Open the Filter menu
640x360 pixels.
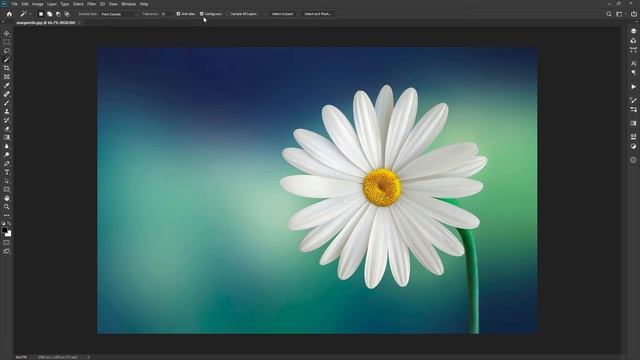point(91,4)
